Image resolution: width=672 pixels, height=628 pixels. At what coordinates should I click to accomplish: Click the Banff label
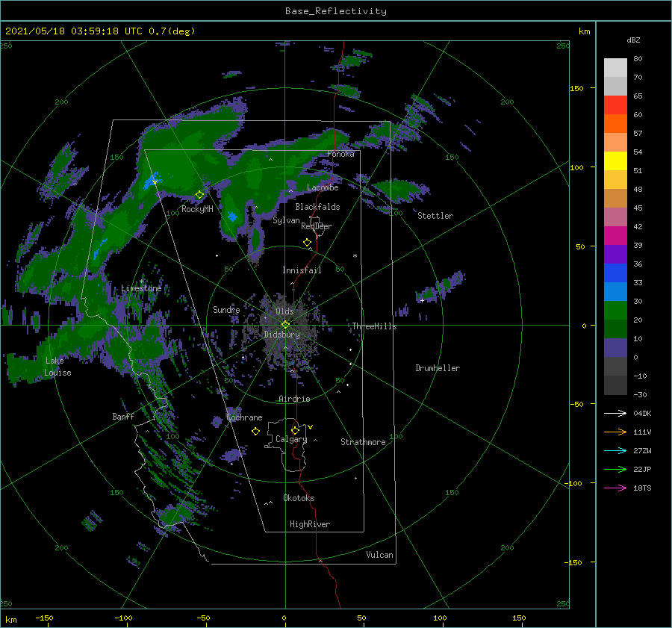click(x=123, y=416)
